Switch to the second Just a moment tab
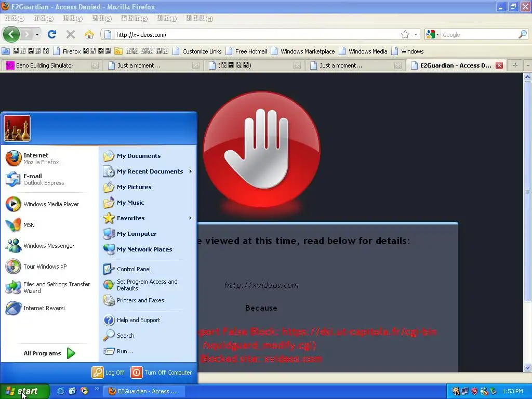Viewport: 532px width, 399px height. [x=355, y=65]
